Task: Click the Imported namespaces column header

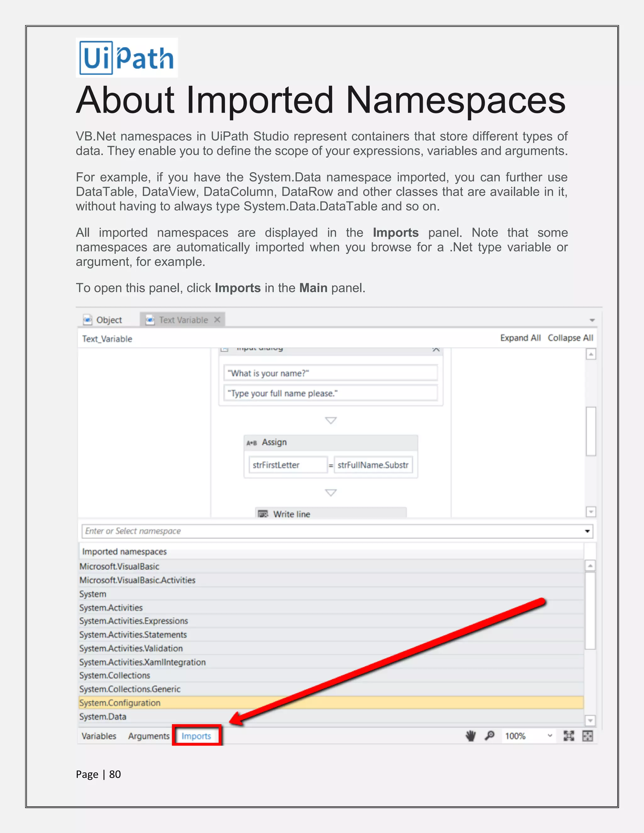Action: (331, 552)
